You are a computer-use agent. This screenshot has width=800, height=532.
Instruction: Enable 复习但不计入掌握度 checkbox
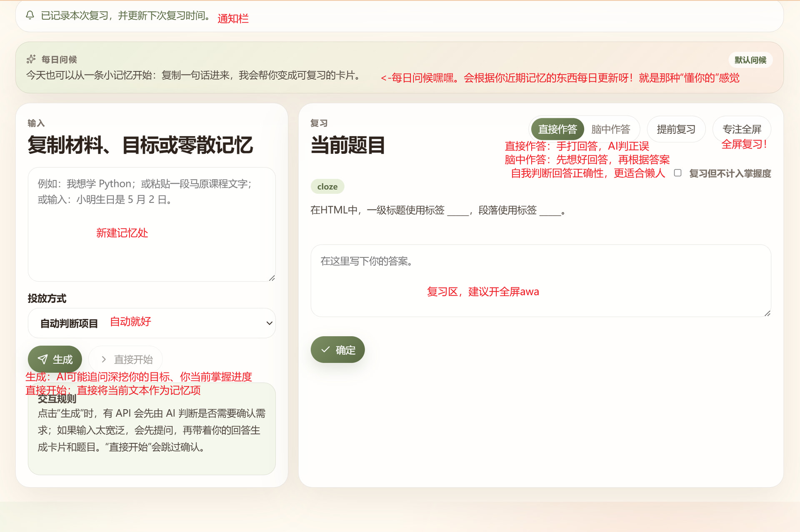click(x=677, y=173)
